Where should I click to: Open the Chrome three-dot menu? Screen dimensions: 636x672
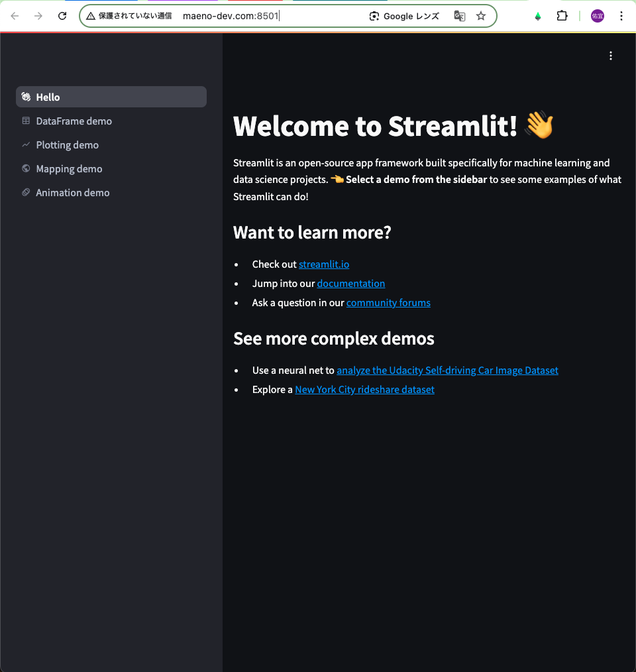click(x=621, y=16)
